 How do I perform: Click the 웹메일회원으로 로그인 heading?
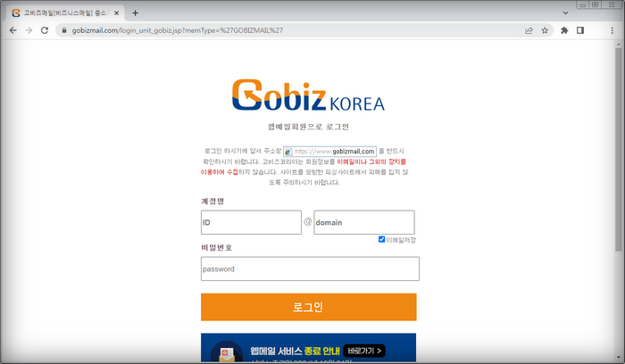point(309,127)
